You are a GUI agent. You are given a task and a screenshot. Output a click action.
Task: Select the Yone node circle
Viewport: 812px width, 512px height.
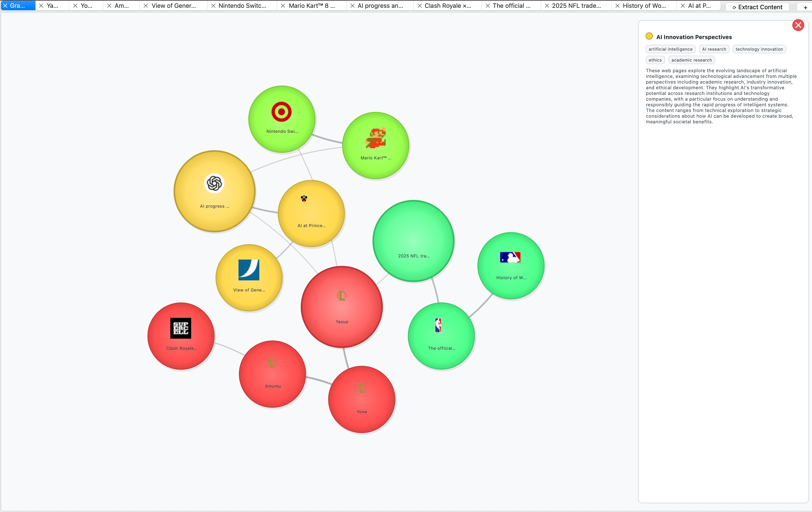[362, 399]
